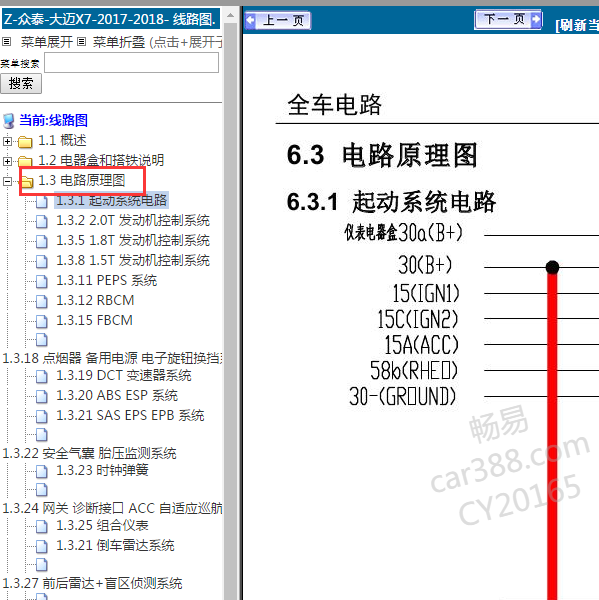Click the 6.3.1 起动系统电路 heading
This screenshot has width=599, height=600.
[391, 202]
